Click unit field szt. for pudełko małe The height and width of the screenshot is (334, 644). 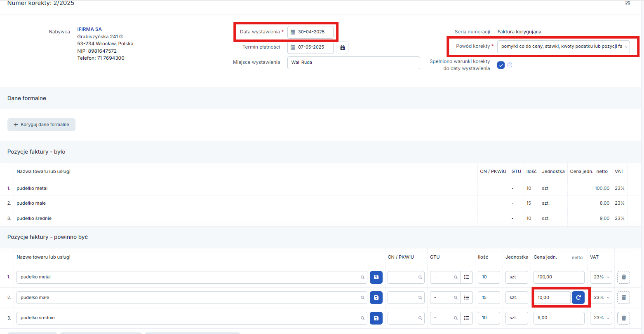517,297
